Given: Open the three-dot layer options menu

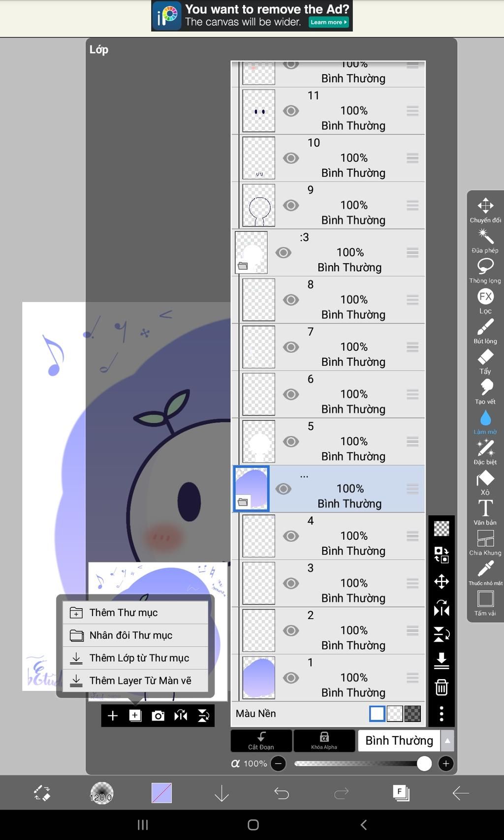Looking at the screenshot, I should pos(441,714).
